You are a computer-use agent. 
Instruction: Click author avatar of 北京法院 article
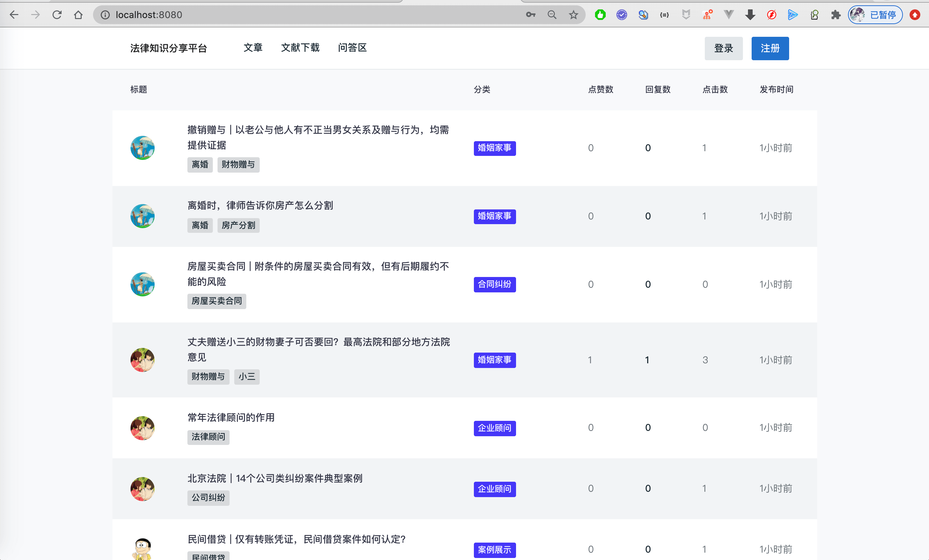143,489
